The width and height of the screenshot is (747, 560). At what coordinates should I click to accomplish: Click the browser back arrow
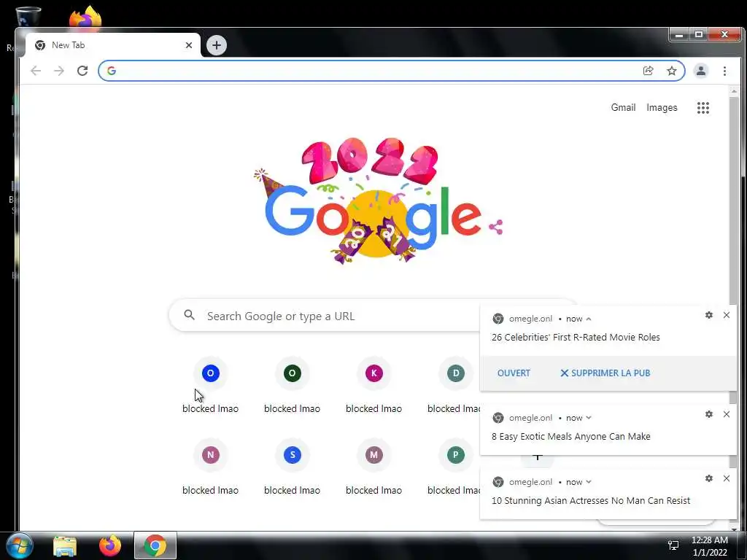(x=36, y=71)
